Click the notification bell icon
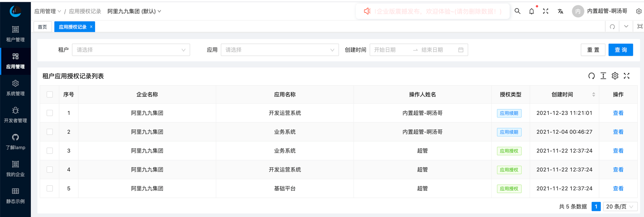This screenshot has width=644, height=217. (x=531, y=11)
